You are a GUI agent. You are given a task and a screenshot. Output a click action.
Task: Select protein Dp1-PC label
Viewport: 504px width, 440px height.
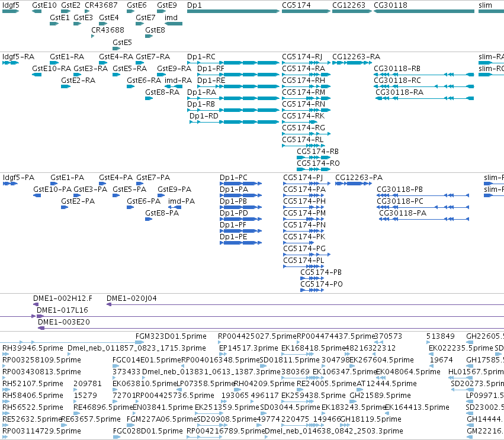pos(234,178)
